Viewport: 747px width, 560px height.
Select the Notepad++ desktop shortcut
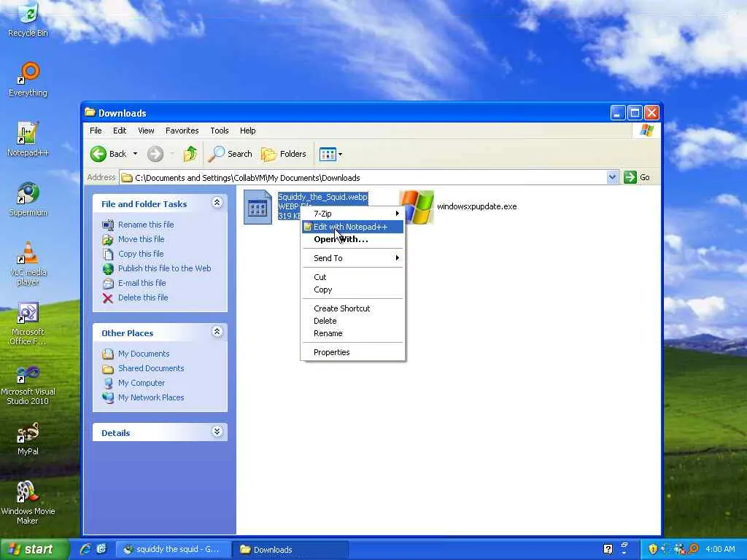(28, 139)
